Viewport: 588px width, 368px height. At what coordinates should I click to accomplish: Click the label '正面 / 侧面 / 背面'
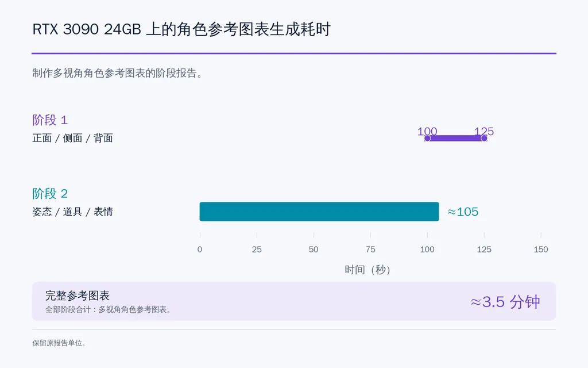point(72,138)
